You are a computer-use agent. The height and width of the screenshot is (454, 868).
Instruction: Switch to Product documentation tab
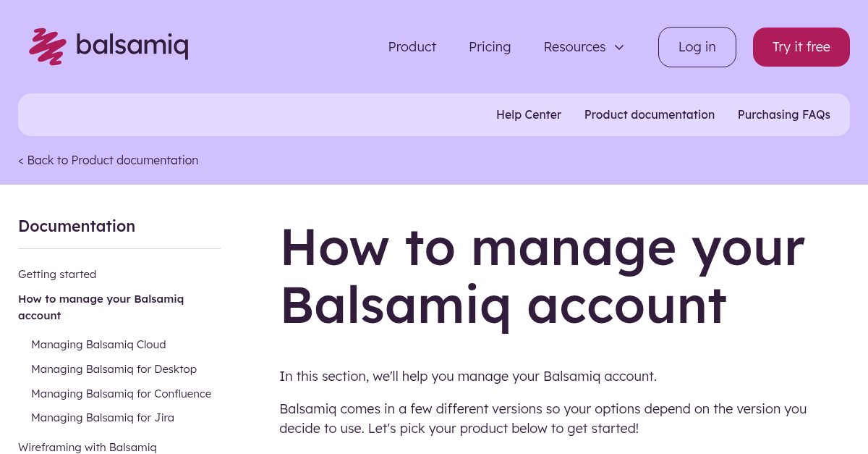(x=649, y=114)
